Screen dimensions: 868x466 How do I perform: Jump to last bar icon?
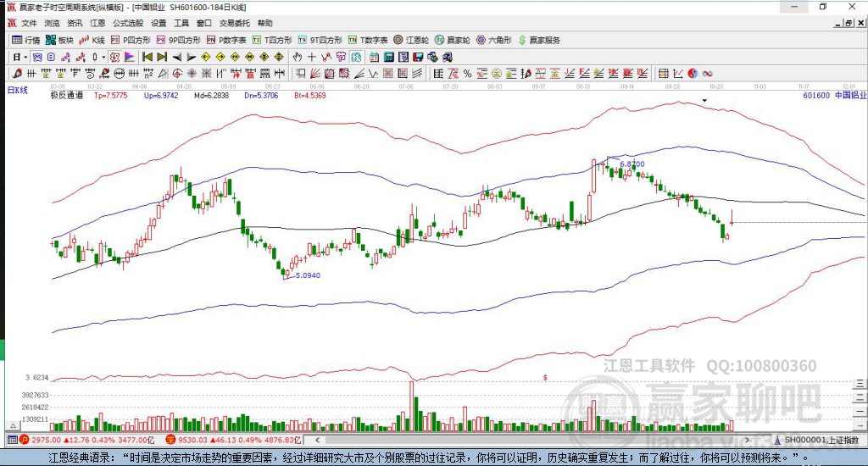coord(162,57)
